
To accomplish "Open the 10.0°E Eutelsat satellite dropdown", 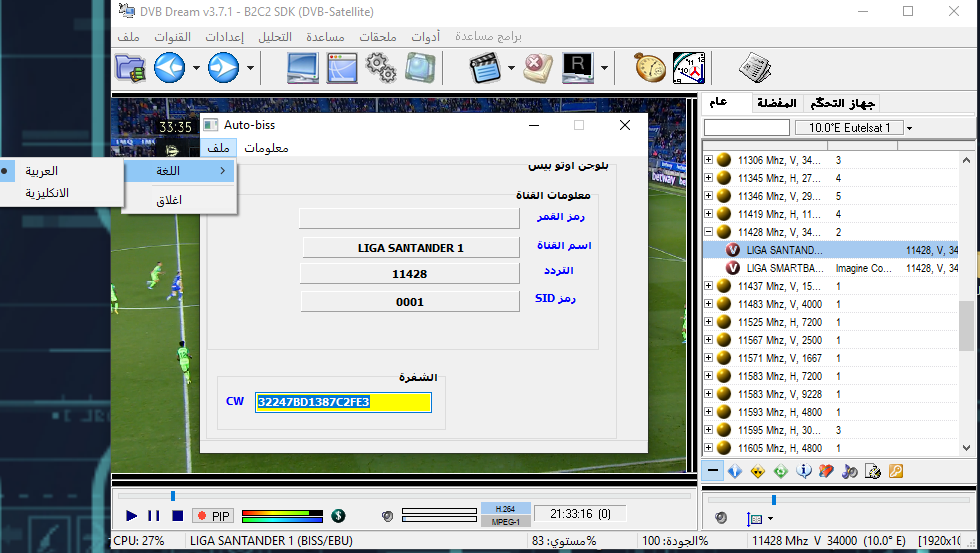I will point(909,128).
